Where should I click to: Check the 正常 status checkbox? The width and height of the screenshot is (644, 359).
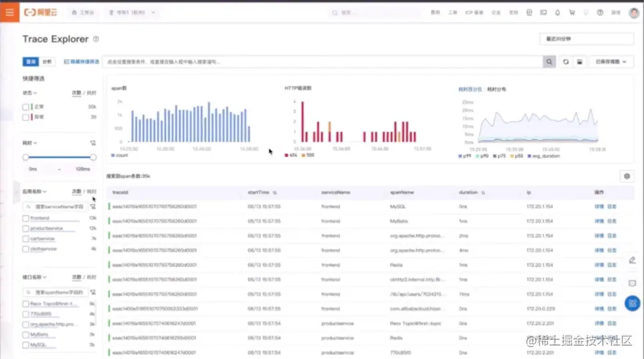tap(26, 107)
